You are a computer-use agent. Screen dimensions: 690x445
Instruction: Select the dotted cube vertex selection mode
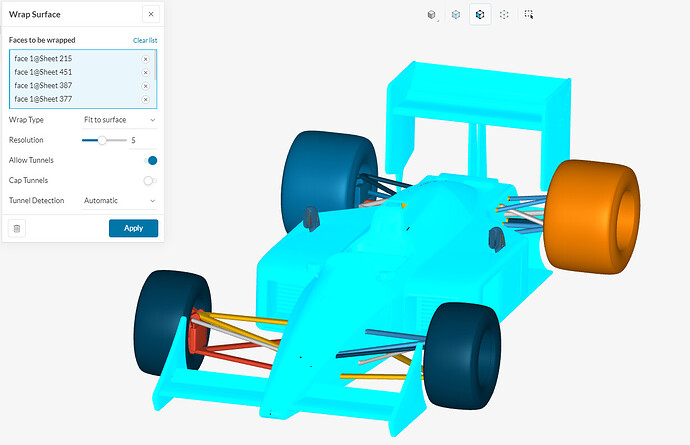504,15
